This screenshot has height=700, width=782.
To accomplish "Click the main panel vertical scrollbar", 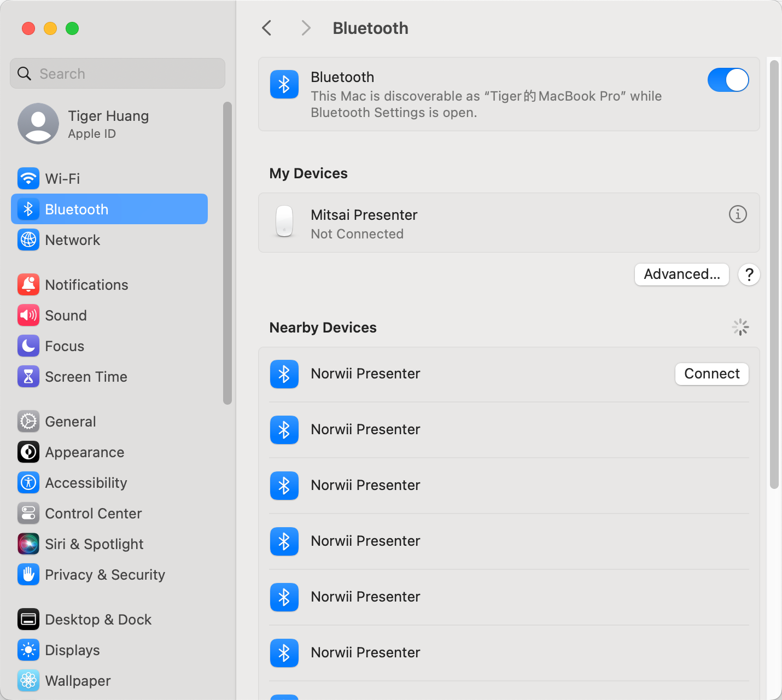I will [x=774, y=273].
